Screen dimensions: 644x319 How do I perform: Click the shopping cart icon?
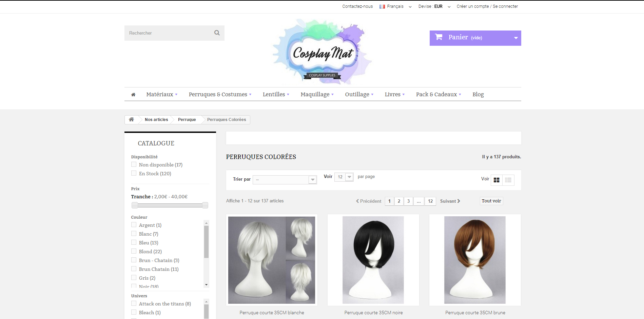click(438, 37)
